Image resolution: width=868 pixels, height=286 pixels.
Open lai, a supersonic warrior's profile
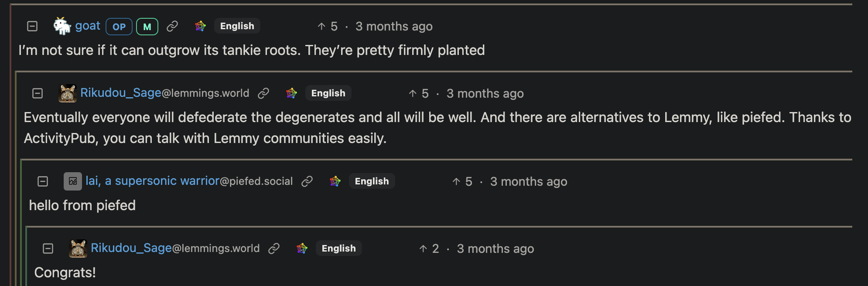click(x=152, y=181)
